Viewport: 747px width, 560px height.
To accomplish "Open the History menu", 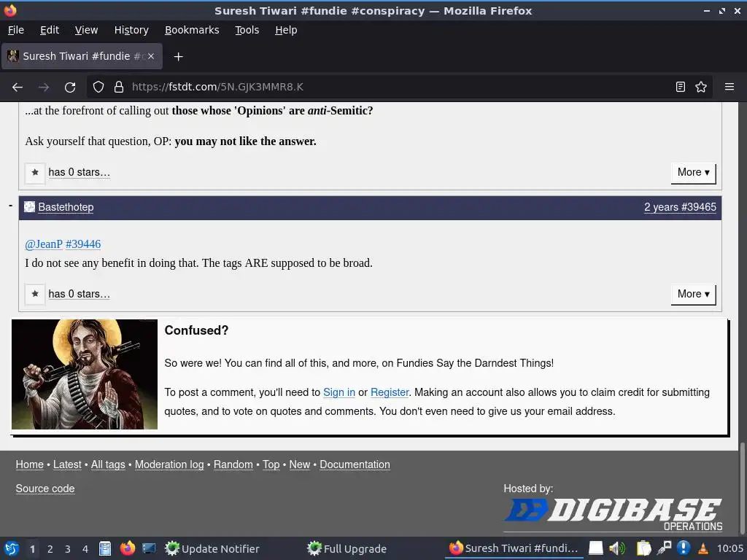I will tap(131, 30).
